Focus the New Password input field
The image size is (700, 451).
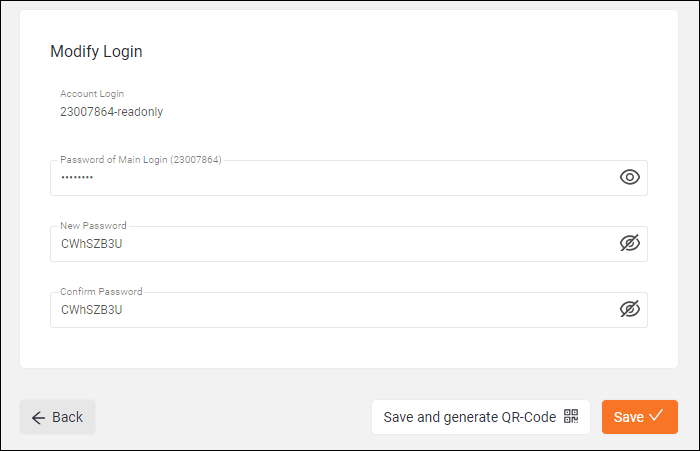pos(349,244)
